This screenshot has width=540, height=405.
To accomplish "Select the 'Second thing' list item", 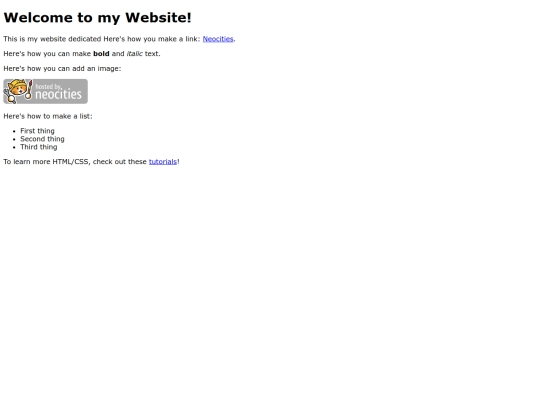I will pyautogui.click(x=42, y=139).
